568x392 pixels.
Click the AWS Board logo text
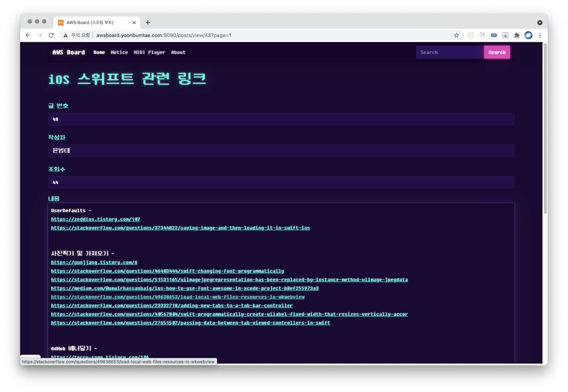69,52
